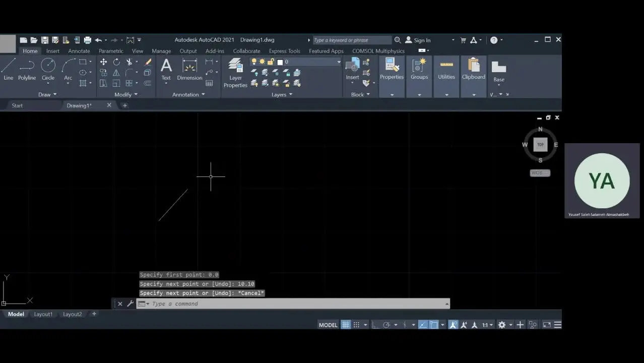Open the Clipboard panel button
The width and height of the screenshot is (644, 363).
474,69
